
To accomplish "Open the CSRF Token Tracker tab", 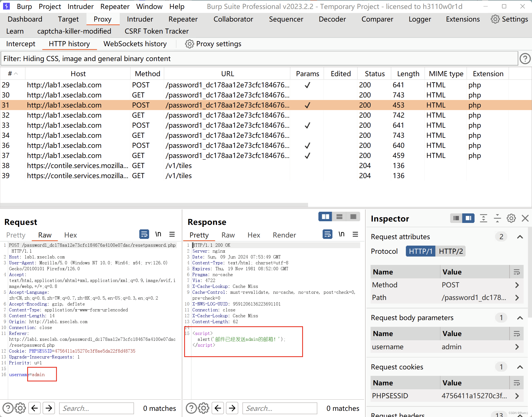I will click(156, 31).
